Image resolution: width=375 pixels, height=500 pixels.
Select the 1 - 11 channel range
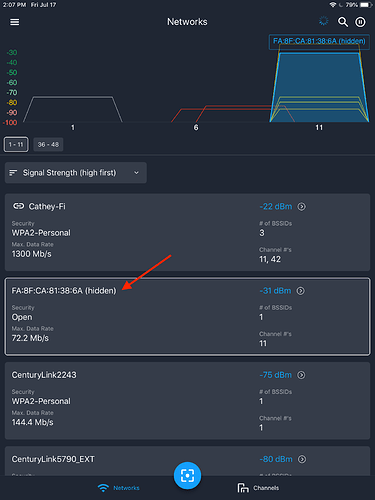16,144
